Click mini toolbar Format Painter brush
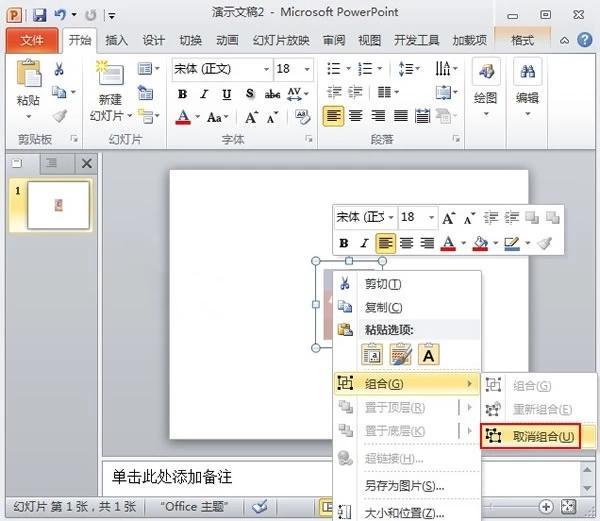The width and height of the screenshot is (600, 521). [545, 243]
